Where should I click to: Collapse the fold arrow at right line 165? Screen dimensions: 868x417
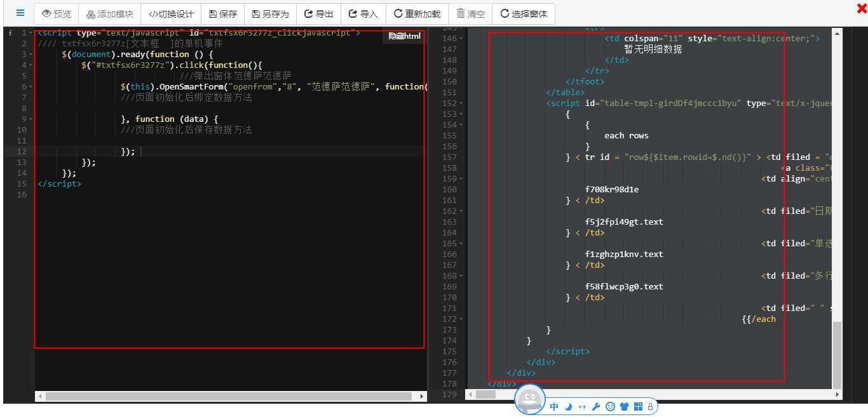[461, 244]
